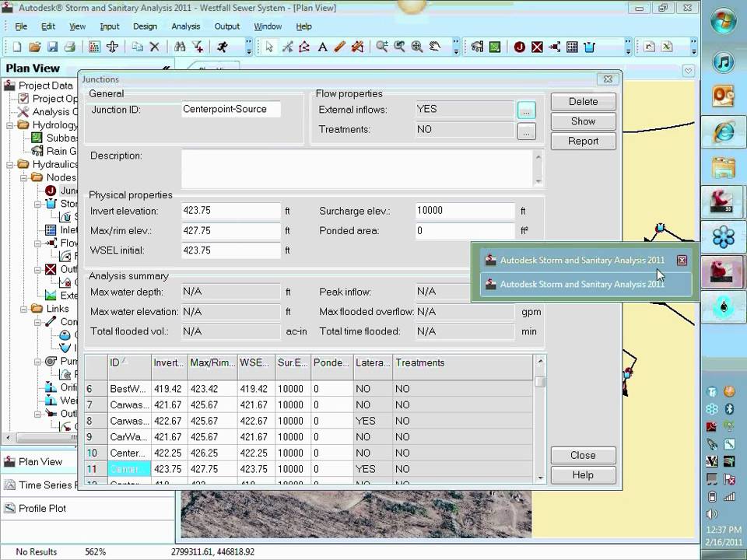Click the measure ruler tool icon
Image resolution: width=747 pixels, height=560 pixels.
(x=340, y=47)
